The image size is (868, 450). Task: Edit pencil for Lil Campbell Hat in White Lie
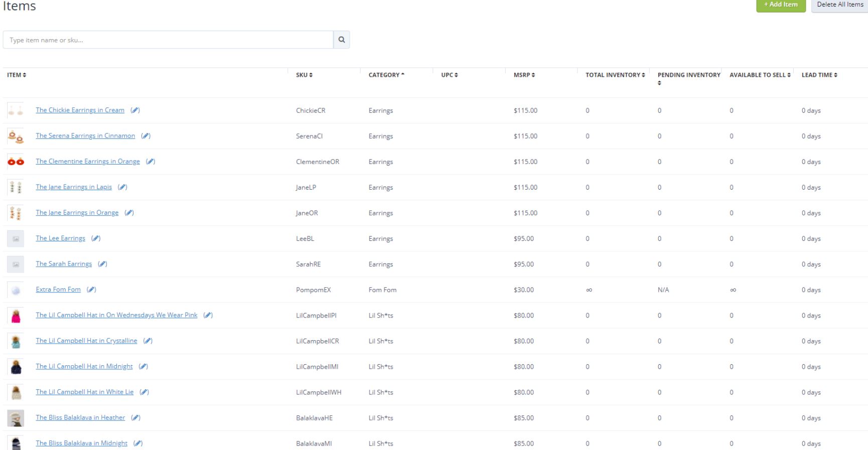(x=144, y=392)
